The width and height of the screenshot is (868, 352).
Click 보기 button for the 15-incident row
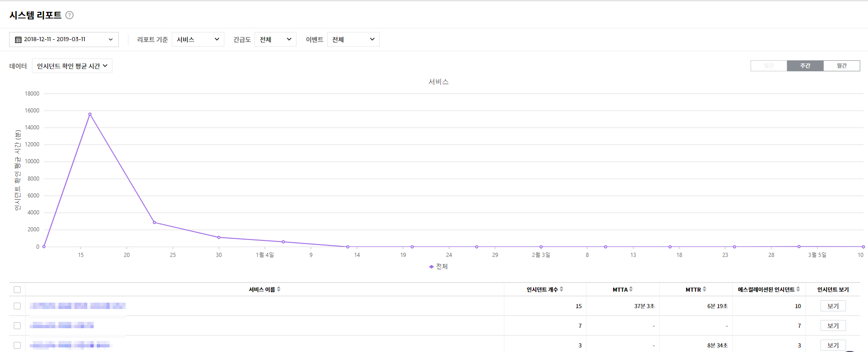coord(833,306)
